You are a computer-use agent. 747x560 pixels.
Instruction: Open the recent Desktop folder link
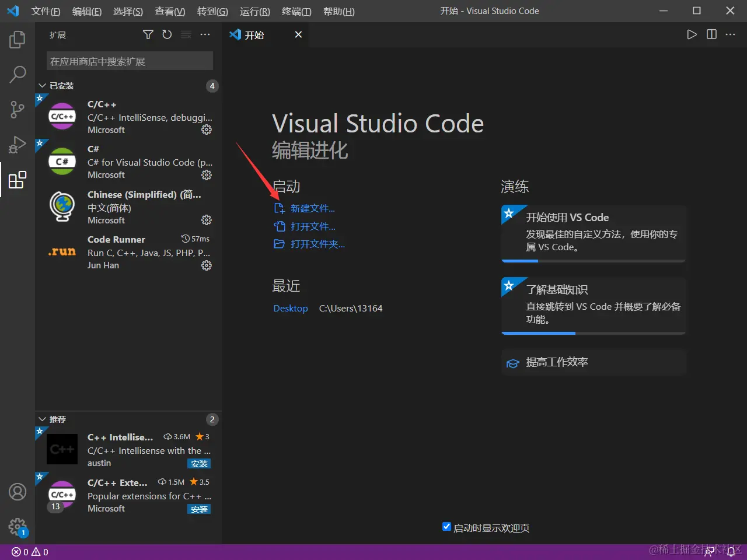coord(291,308)
